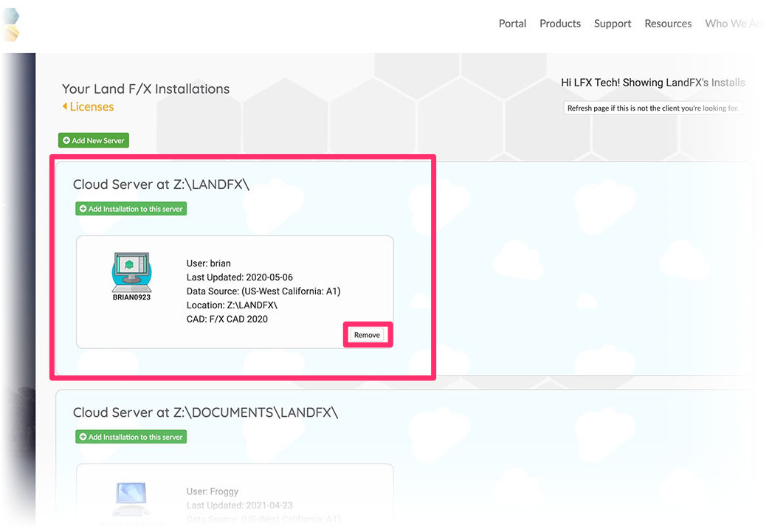This screenshot has width=772, height=532.
Task: Select 'Your Land F/X Installations' heading
Action: click(x=145, y=89)
